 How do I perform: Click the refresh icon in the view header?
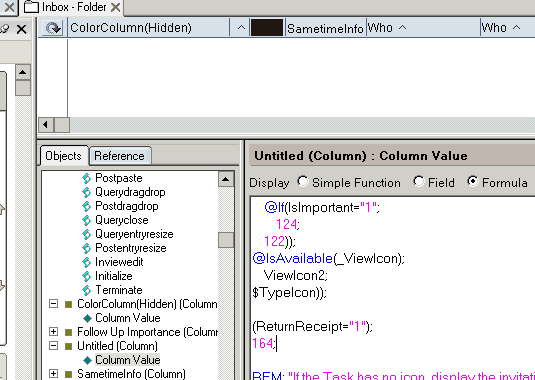[53, 28]
